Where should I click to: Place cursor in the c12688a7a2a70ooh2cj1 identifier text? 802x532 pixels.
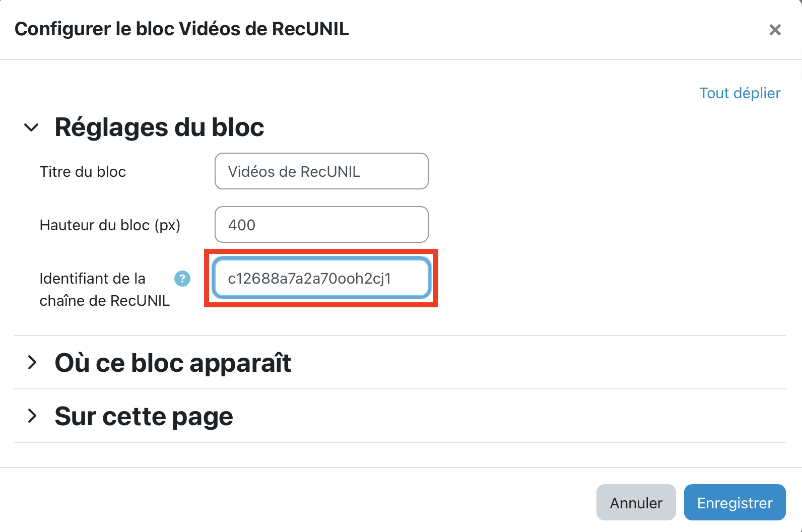(x=309, y=279)
